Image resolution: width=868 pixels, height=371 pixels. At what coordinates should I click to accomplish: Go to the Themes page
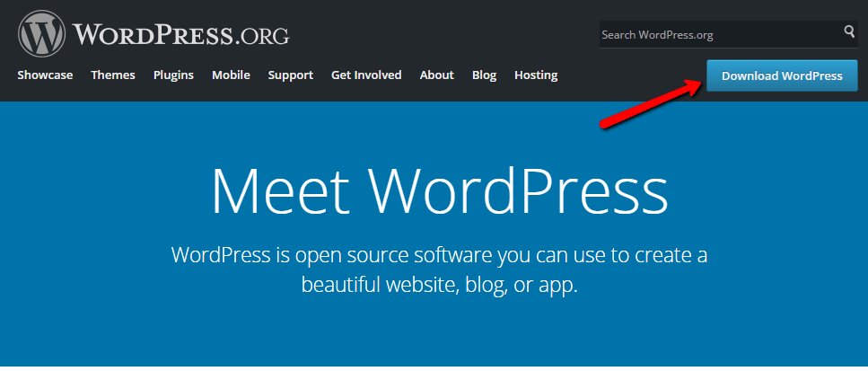113,75
